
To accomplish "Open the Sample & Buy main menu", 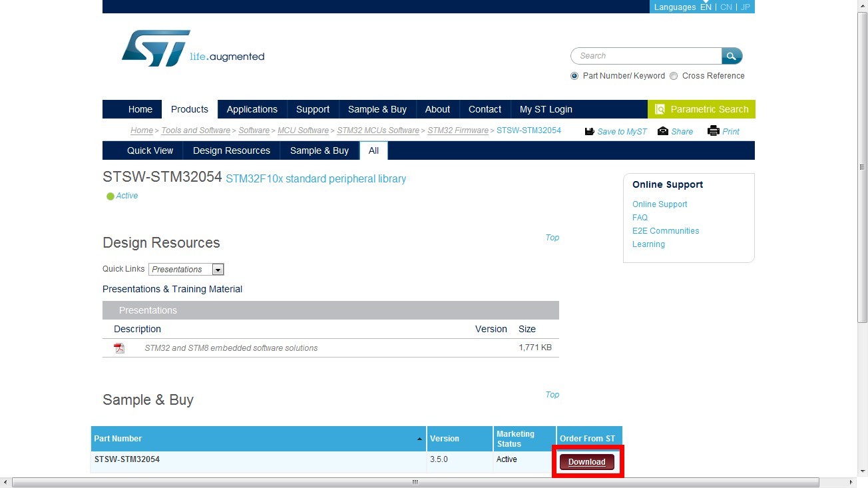I will coord(377,109).
